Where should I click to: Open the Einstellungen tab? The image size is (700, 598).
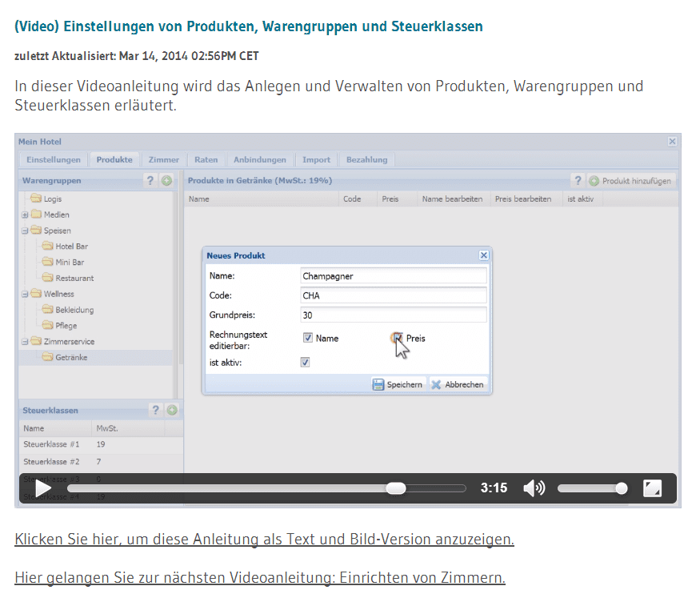53,159
